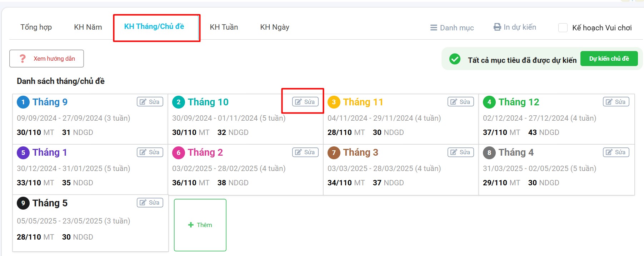Edit Tháng 12 using its Sửa button
Image resolution: width=644 pixels, height=256 pixels.
pos(616,102)
